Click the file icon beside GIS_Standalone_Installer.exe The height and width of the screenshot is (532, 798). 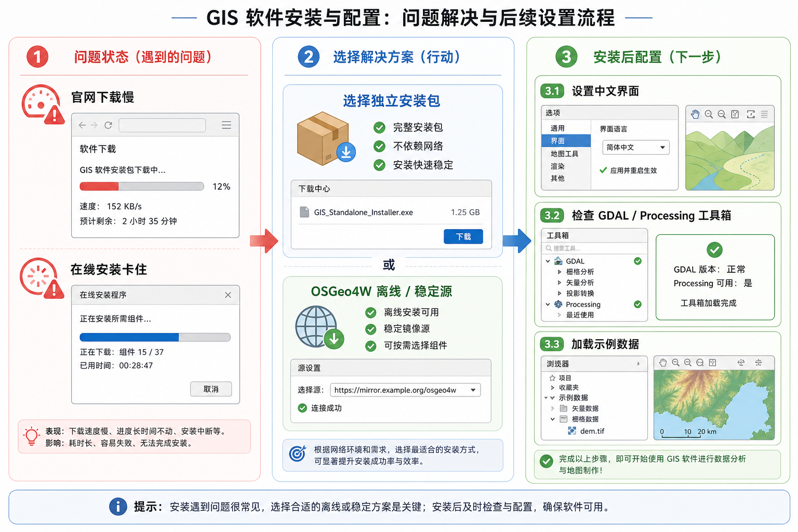[x=304, y=212]
